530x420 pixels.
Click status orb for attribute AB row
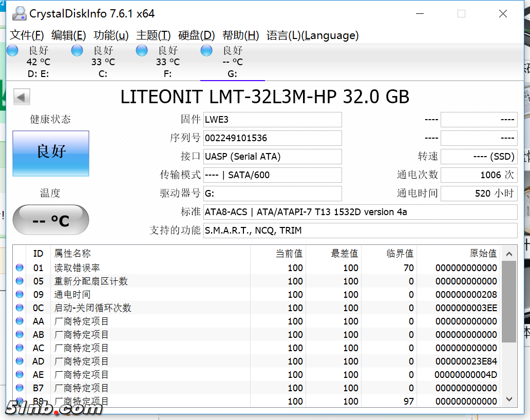20,334
